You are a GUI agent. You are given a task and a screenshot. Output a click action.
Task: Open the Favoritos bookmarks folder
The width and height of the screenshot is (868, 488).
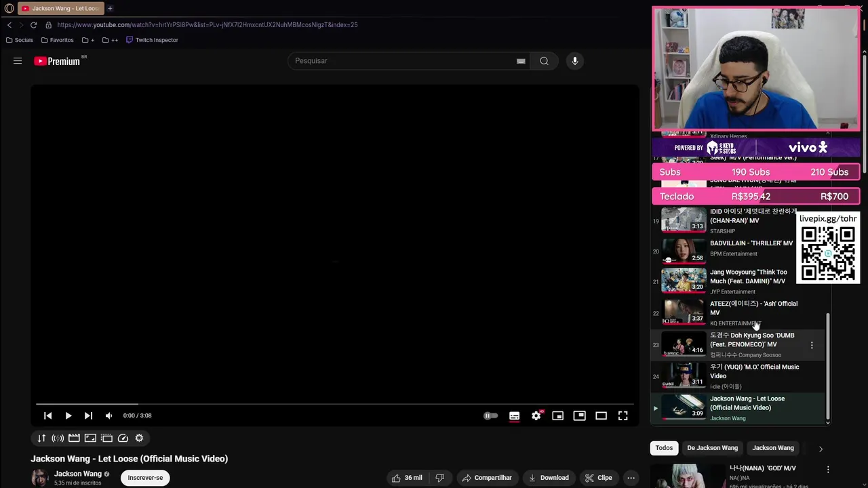pyautogui.click(x=58, y=40)
